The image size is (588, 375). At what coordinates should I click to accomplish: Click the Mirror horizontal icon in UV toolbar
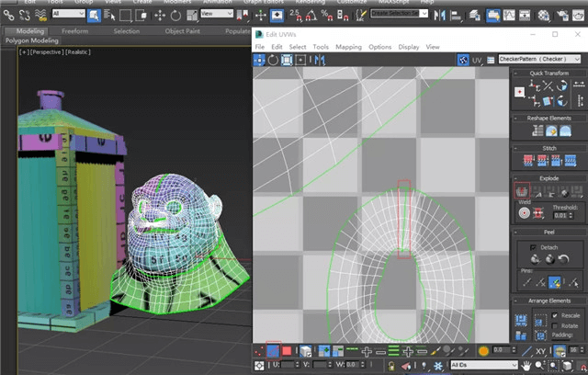[321, 60]
